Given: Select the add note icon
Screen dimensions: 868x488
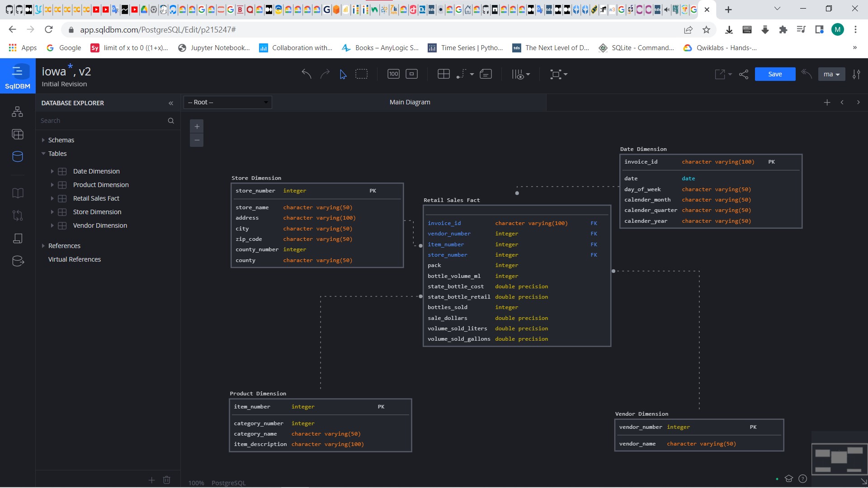Looking at the screenshot, I should 486,74.
